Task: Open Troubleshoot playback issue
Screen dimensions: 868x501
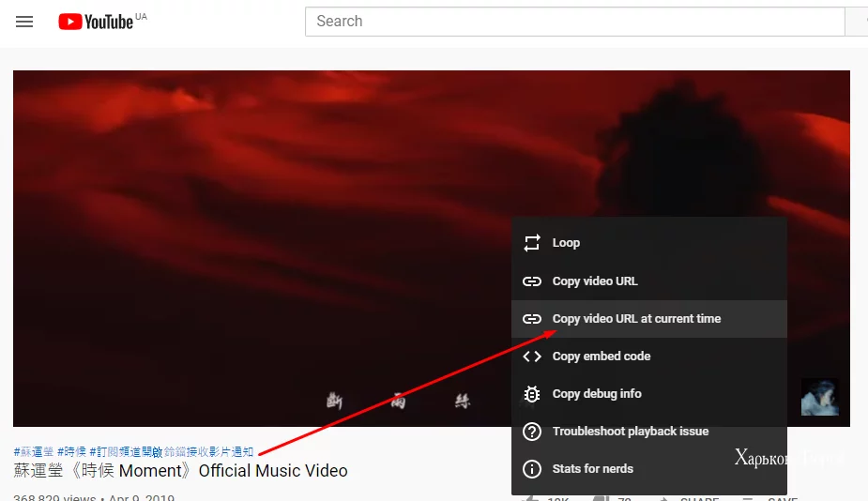Action: [x=648, y=432]
